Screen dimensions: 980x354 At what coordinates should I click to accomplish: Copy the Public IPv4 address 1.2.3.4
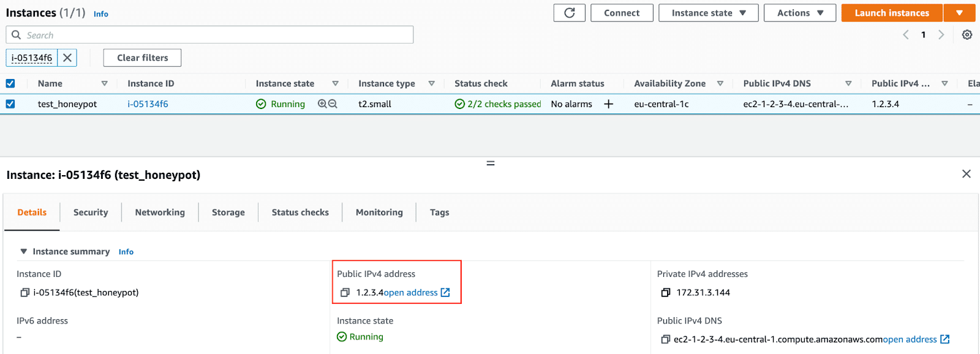345,293
